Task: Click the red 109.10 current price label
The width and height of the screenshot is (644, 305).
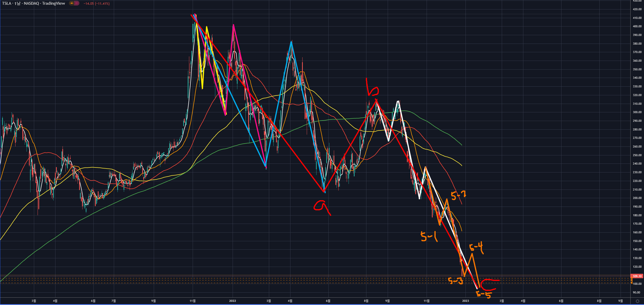Action: [x=637, y=276]
